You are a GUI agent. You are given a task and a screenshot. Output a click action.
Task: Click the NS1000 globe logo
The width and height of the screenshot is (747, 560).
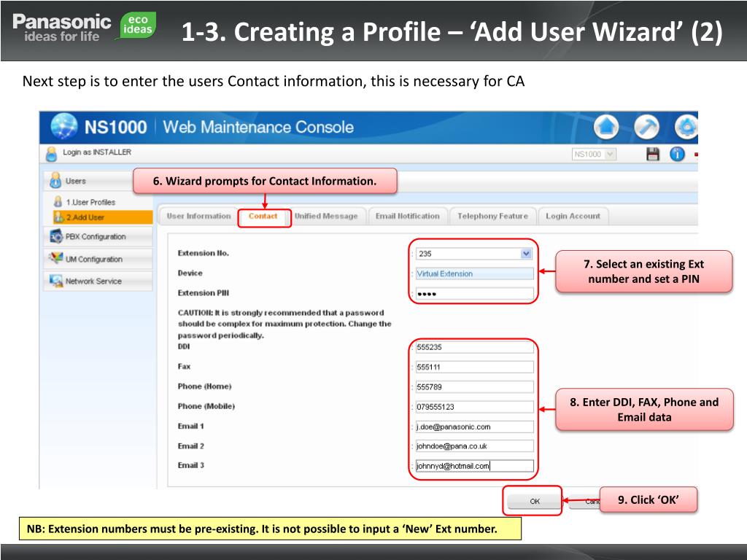(64, 127)
